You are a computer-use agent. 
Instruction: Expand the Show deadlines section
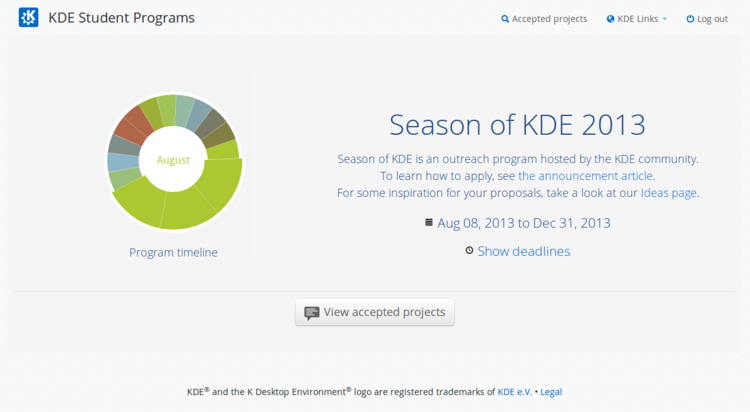click(x=523, y=251)
